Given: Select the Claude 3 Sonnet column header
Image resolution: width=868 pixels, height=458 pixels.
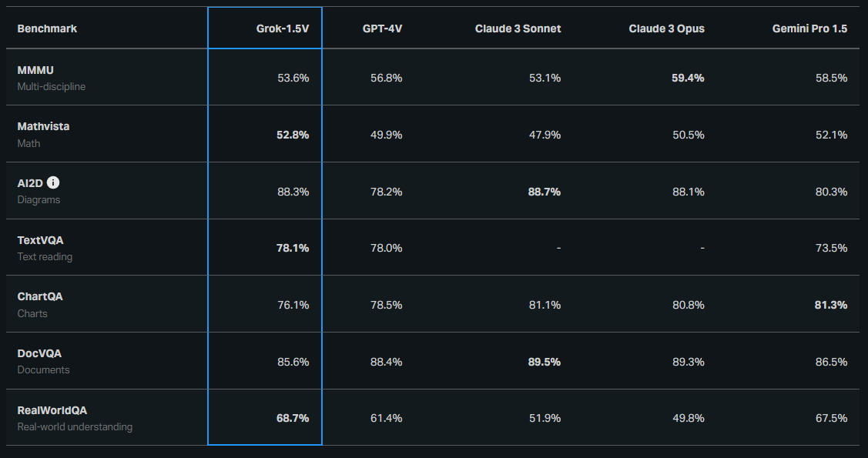Looking at the screenshot, I should pyautogui.click(x=518, y=28).
